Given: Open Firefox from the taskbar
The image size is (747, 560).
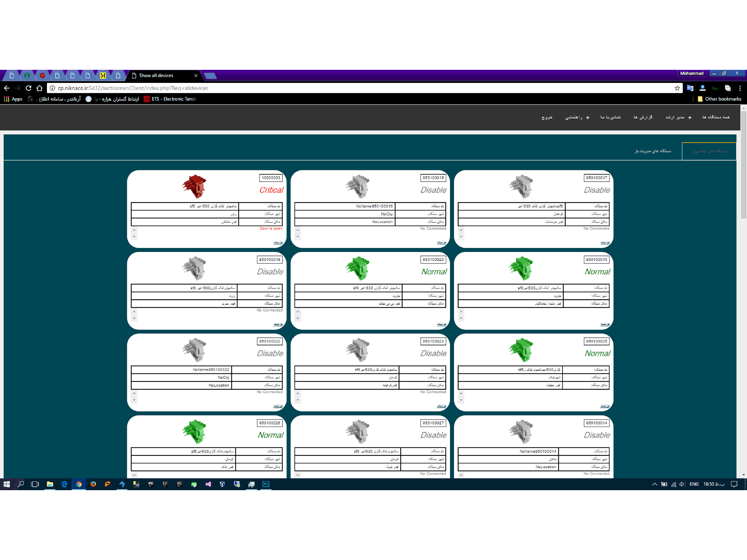Looking at the screenshot, I should click(x=93, y=484).
